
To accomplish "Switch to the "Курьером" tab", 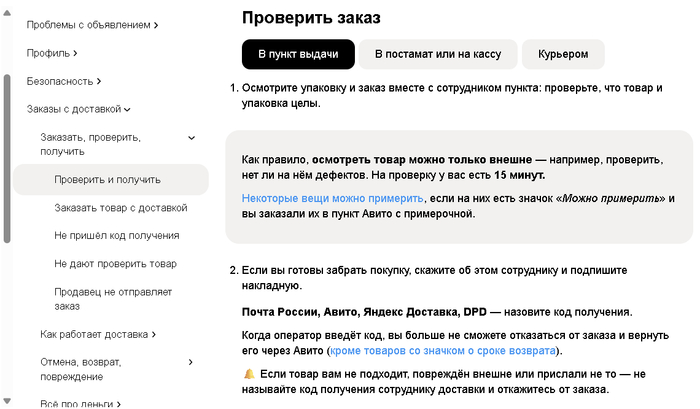I will tap(563, 54).
